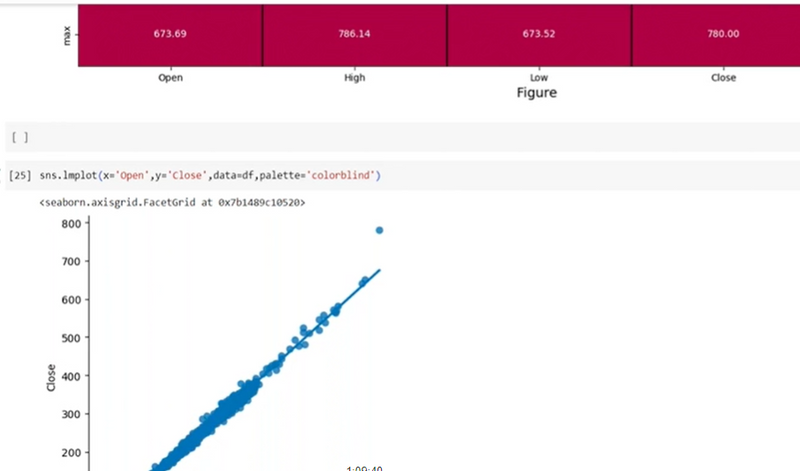Click the heatmap cell showing 786.14
This screenshot has height=471, width=800.
click(x=354, y=34)
